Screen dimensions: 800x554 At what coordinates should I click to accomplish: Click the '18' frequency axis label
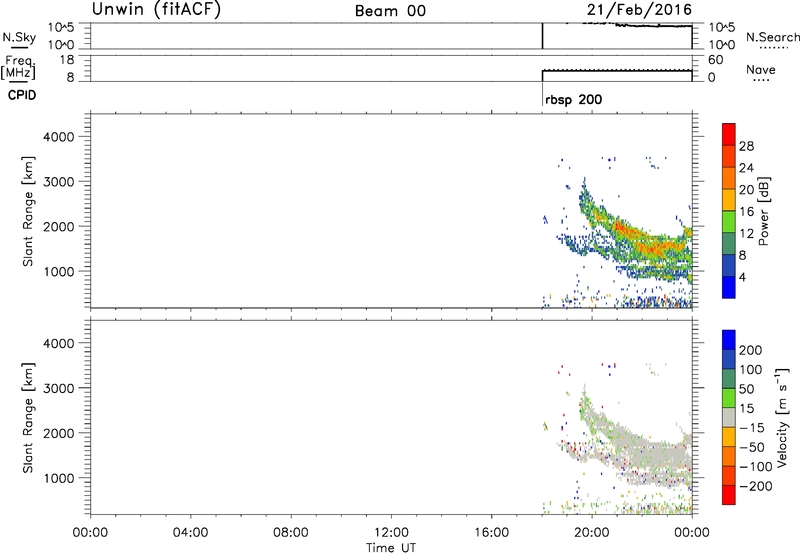[67, 60]
